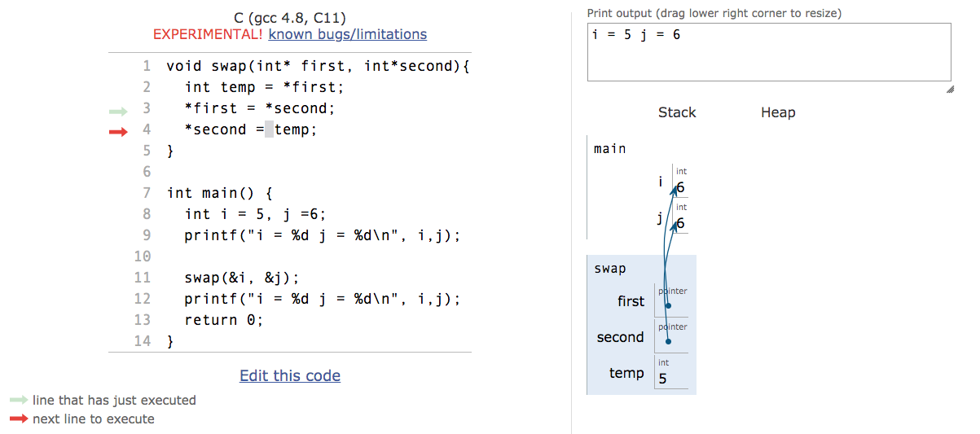Click the value of variable j in main

pos(680,223)
